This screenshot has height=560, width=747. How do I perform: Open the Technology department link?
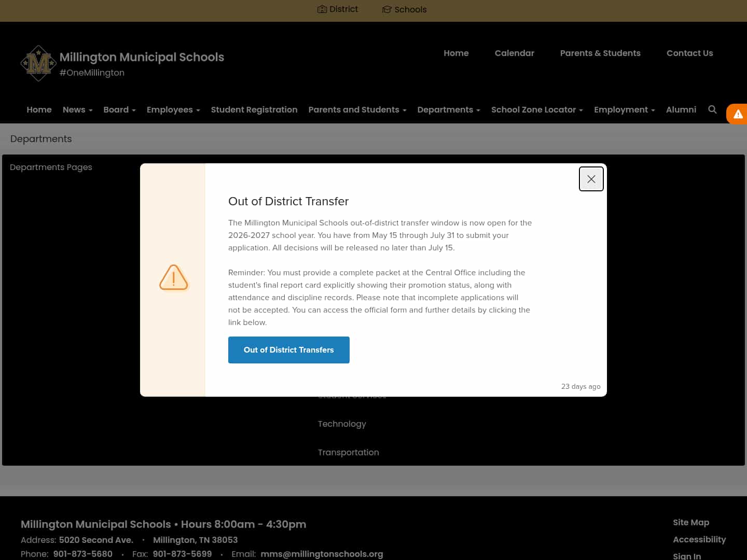342,424
